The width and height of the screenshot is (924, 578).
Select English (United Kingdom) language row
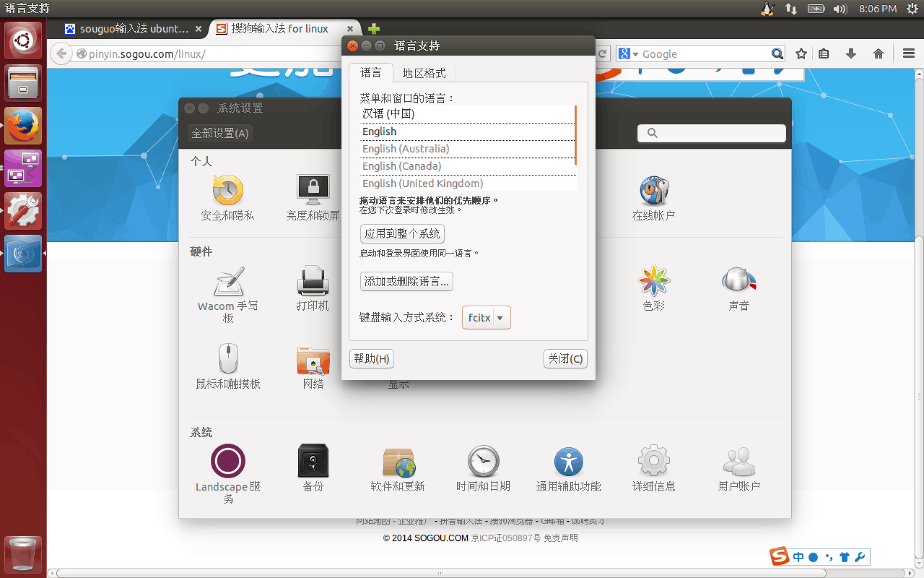tap(467, 184)
